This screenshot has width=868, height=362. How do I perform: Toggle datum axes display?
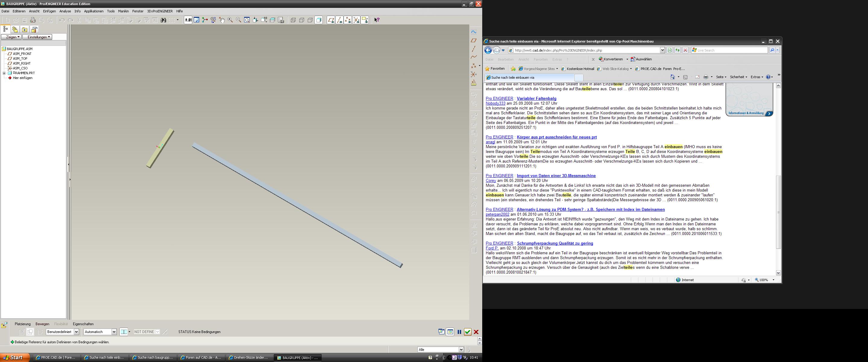[x=339, y=20]
